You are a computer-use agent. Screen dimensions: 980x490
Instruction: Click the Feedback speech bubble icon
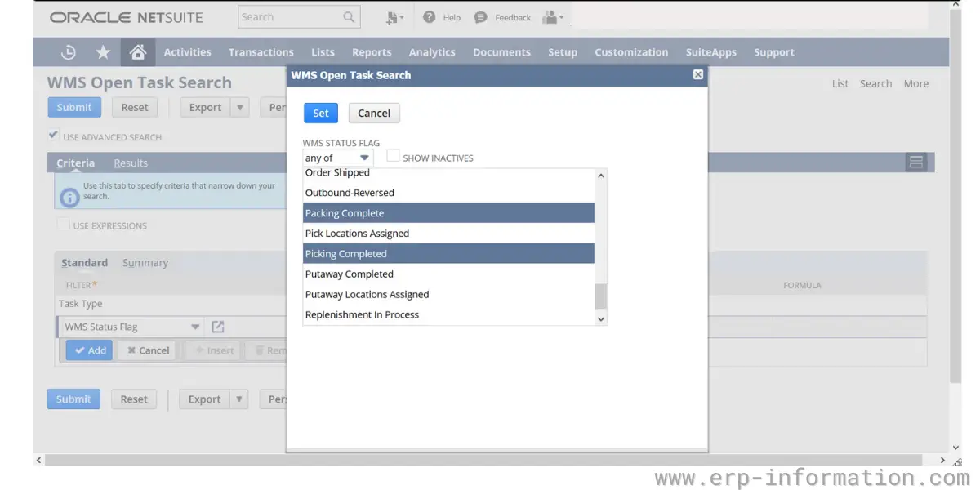tap(481, 17)
